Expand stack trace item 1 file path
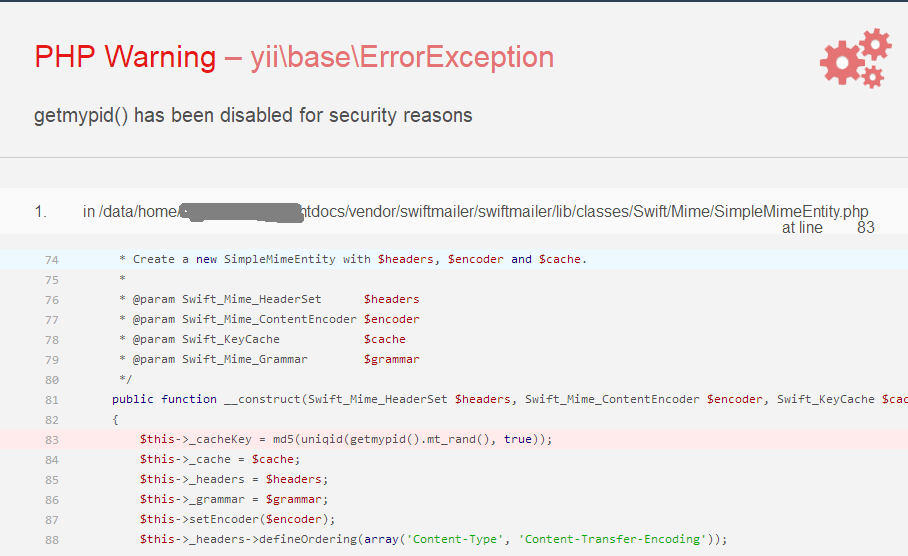Image resolution: width=908 pixels, height=556 pixels. tap(475, 211)
